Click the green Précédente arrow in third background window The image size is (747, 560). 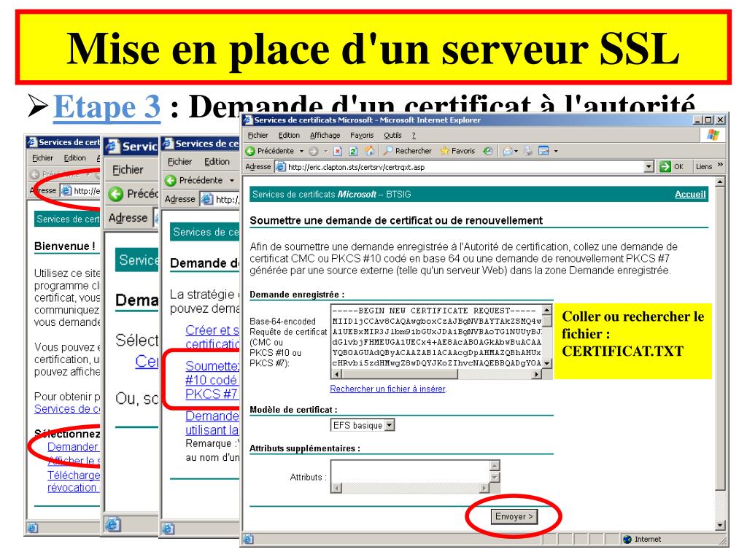coord(171,181)
